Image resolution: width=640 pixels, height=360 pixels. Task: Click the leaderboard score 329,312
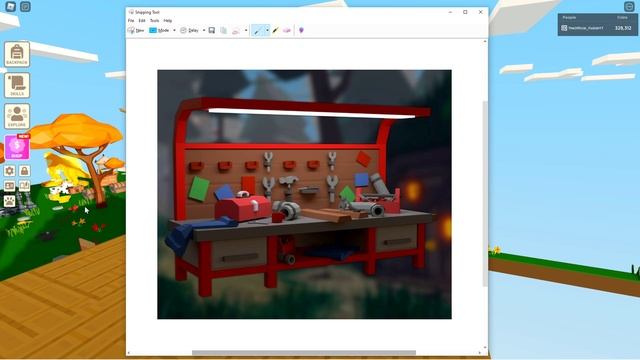(x=623, y=28)
